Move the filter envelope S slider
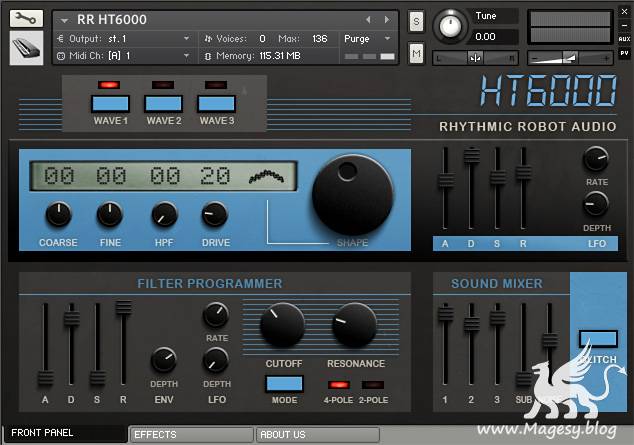Screen dimensions: 634x445 click(x=97, y=378)
